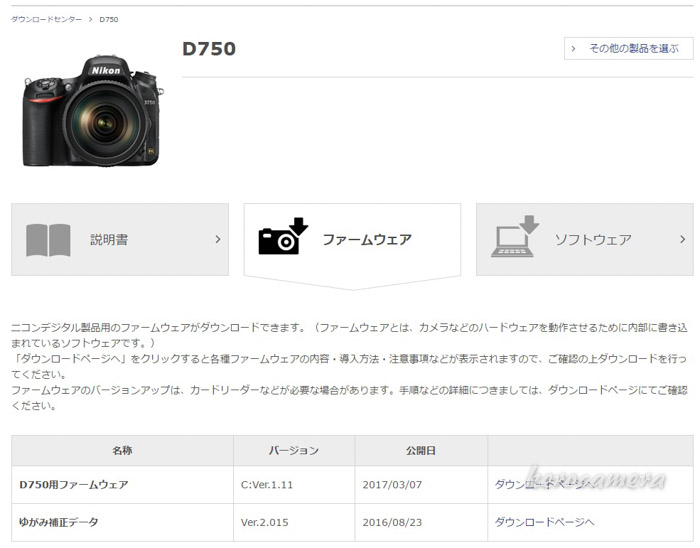This screenshot has width=700, height=548.
Task: Click D750用ファームウェア row name
Action: pyautogui.click(x=74, y=485)
